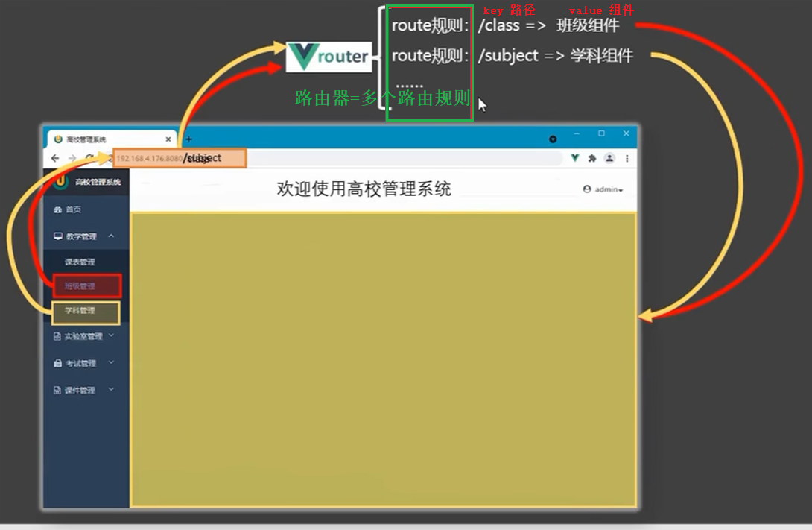Select the 教学管理 monitor icon
This screenshot has width=812, height=530.
pos(57,236)
